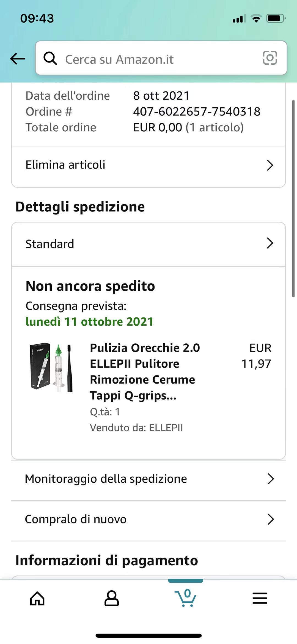Click the vertical page scrollbar
Screen dimensions: 297x644
coord(293,198)
